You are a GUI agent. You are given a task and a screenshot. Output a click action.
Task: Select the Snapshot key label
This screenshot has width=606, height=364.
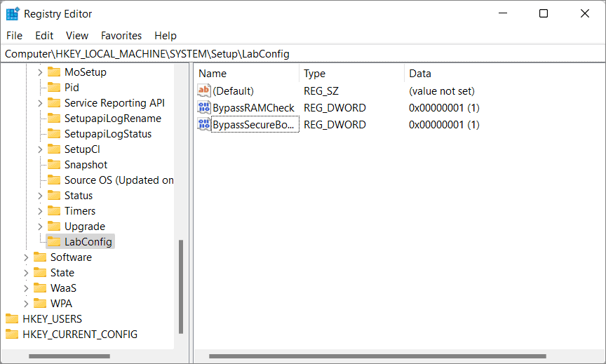[x=86, y=165]
